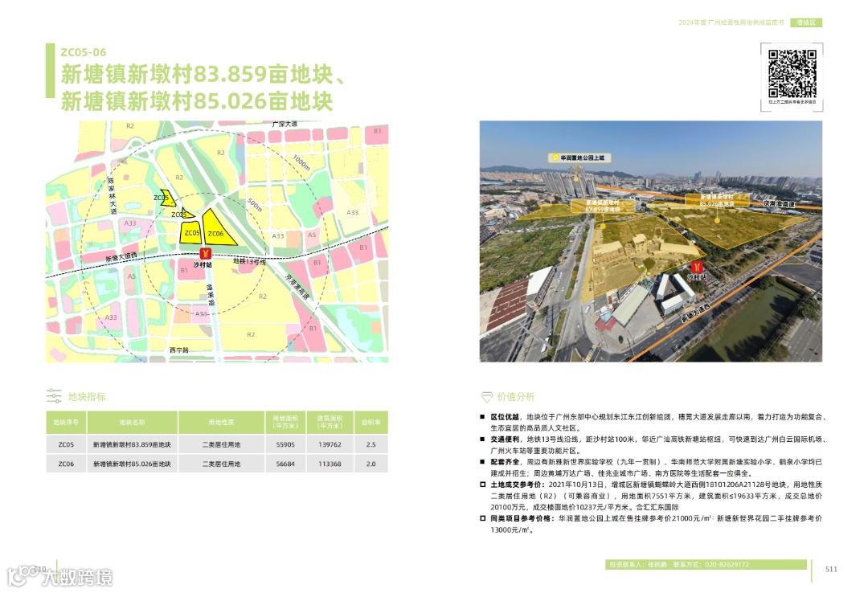The width and height of the screenshot is (868, 593).
Task: Click the table cell 新塘镇新墩村85.026亩地块
Action: 132,464
